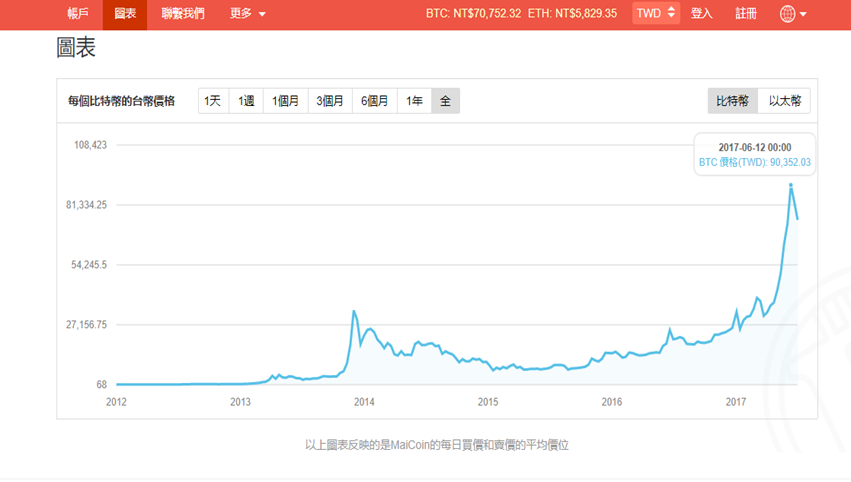Click the tooltip BTC 價格 value 90,352.03
Viewport: 851px width, 482px height.
[x=755, y=162]
